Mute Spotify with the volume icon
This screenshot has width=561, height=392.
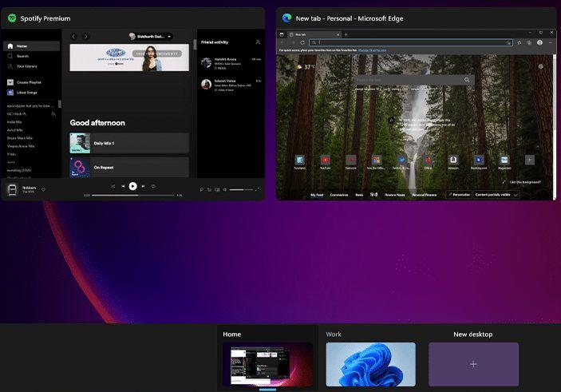[225, 189]
